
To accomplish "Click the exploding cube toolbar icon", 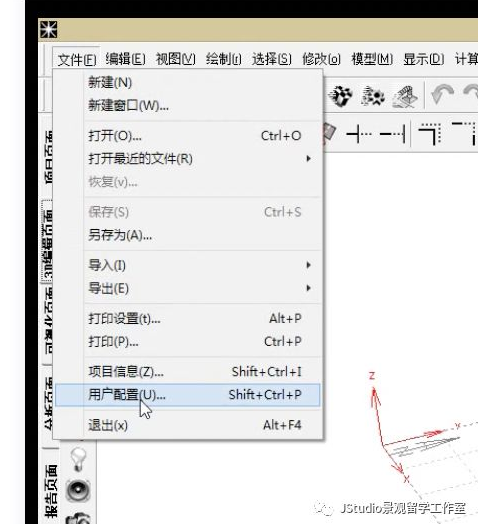I will point(341,96).
